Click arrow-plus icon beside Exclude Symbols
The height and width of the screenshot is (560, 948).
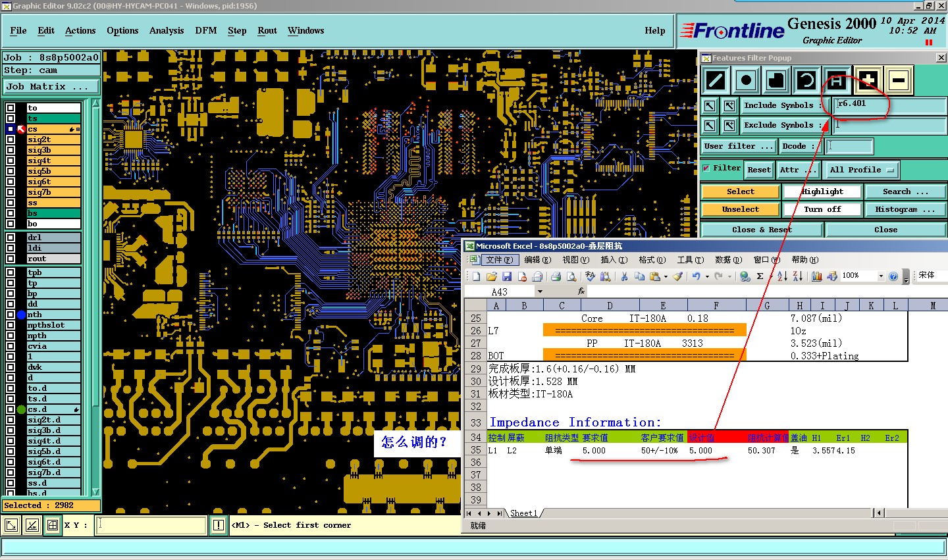[729, 125]
